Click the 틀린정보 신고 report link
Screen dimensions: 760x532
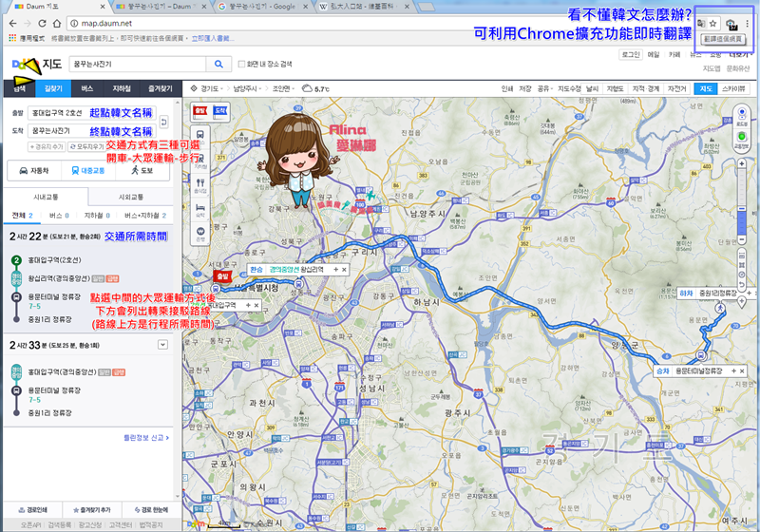pos(146,438)
